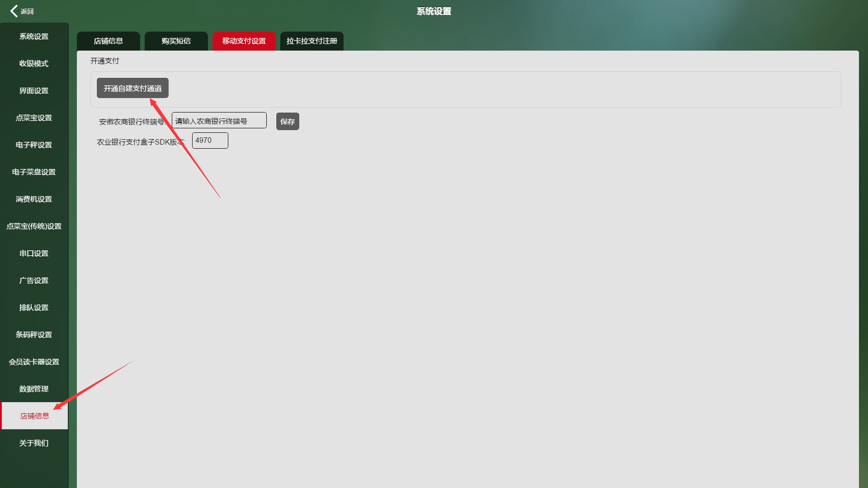Open 系统设置 in the sidebar
The height and width of the screenshot is (488, 868).
pyautogui.click(x=34, y=37)
